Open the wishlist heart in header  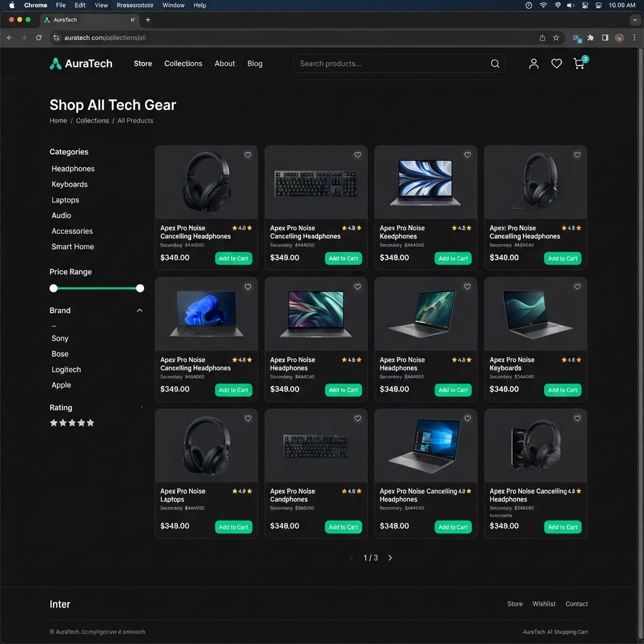[557, 64]
